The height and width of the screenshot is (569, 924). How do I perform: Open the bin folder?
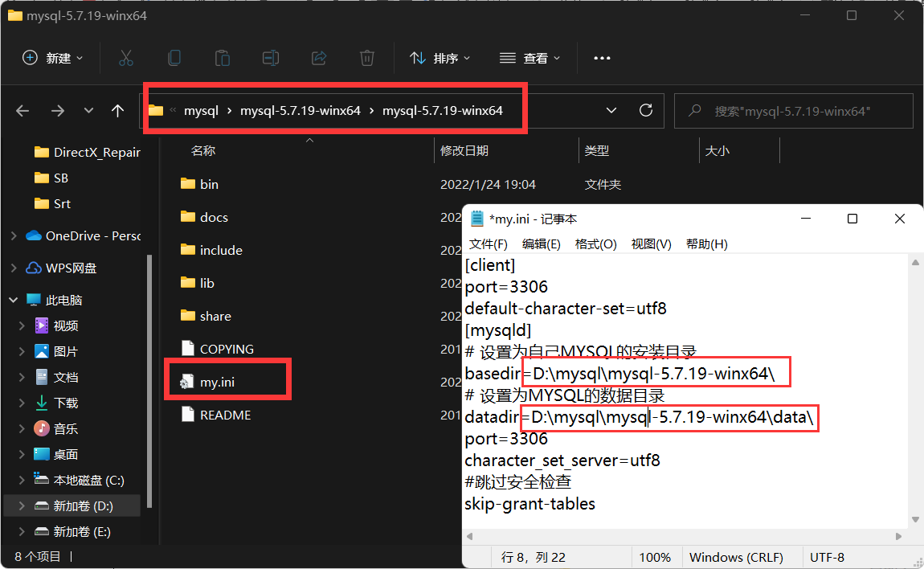click(x=209, y=184)
